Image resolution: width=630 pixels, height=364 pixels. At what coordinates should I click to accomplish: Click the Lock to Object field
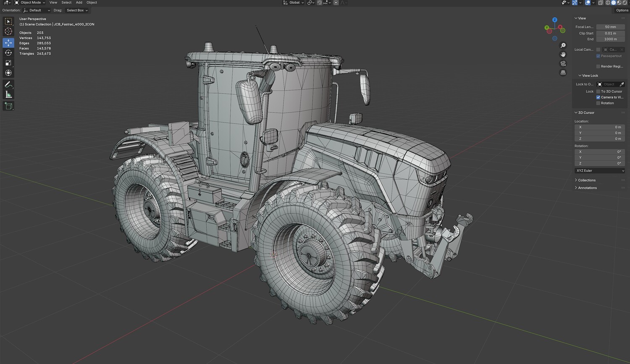point(608,84)
